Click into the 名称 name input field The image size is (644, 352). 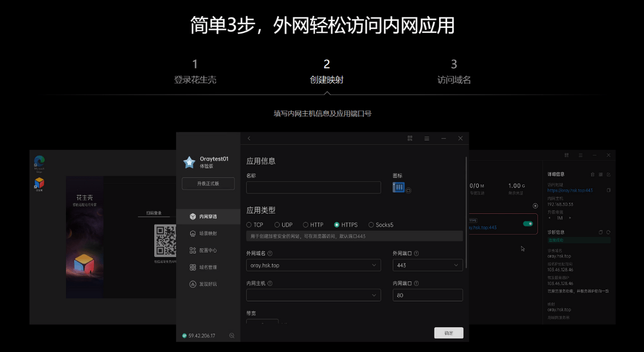click(x=313, y=188)
